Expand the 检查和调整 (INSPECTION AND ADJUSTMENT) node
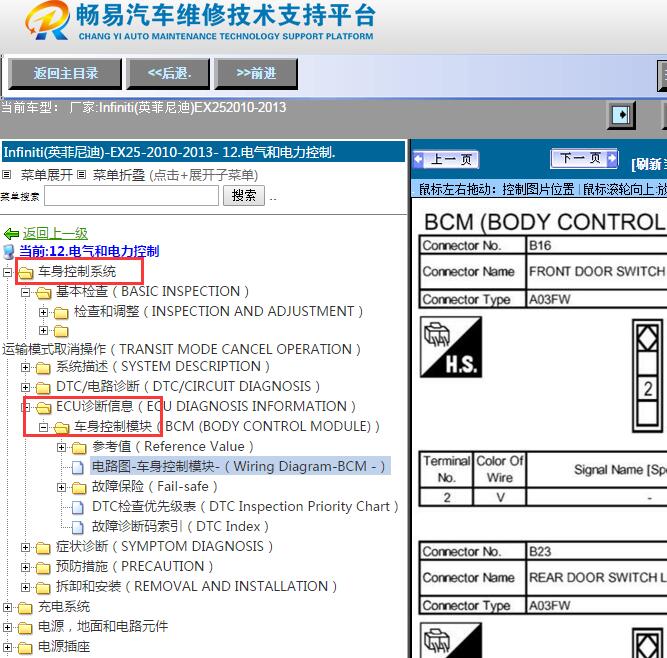The height and width of the screenshot is (658, 667). tap(43, 312)
